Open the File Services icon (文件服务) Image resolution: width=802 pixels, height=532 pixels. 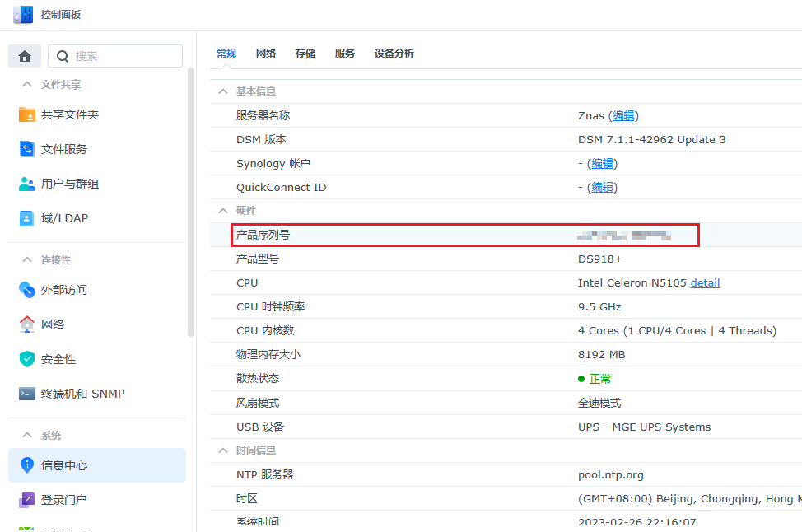[x=26, y=149]
